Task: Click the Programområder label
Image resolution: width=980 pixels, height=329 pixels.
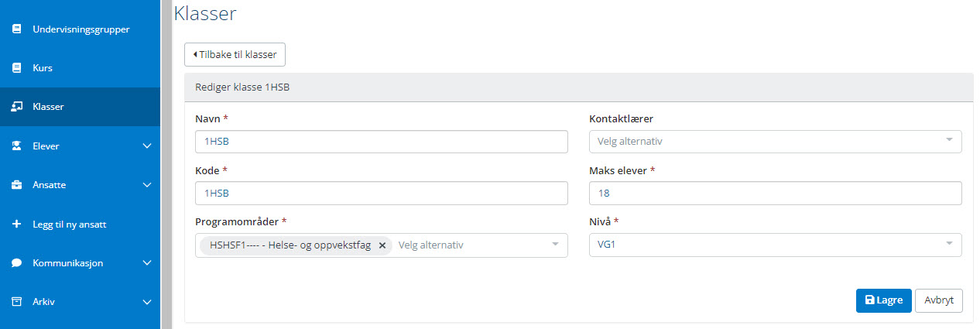Action: pyautogui.click(x=241, y=221)
